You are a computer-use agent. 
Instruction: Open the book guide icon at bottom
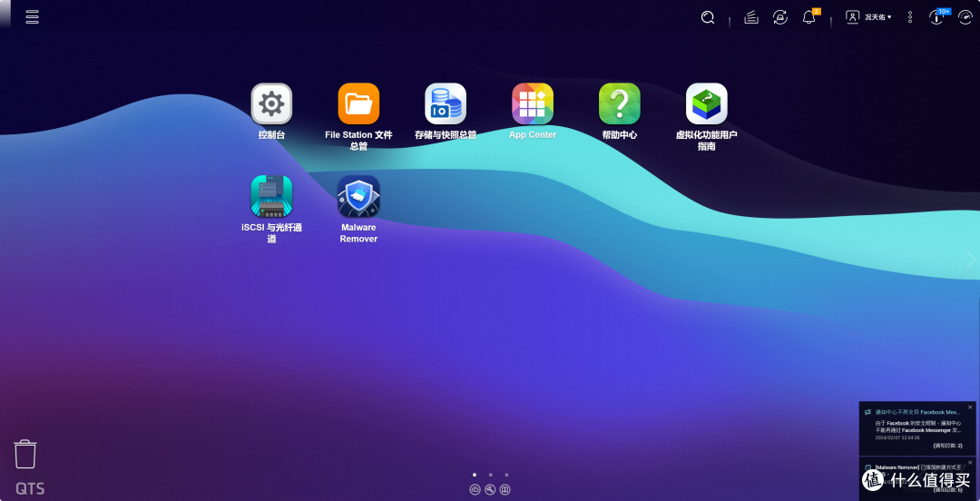pyautogui.click(x=505, y=490)
